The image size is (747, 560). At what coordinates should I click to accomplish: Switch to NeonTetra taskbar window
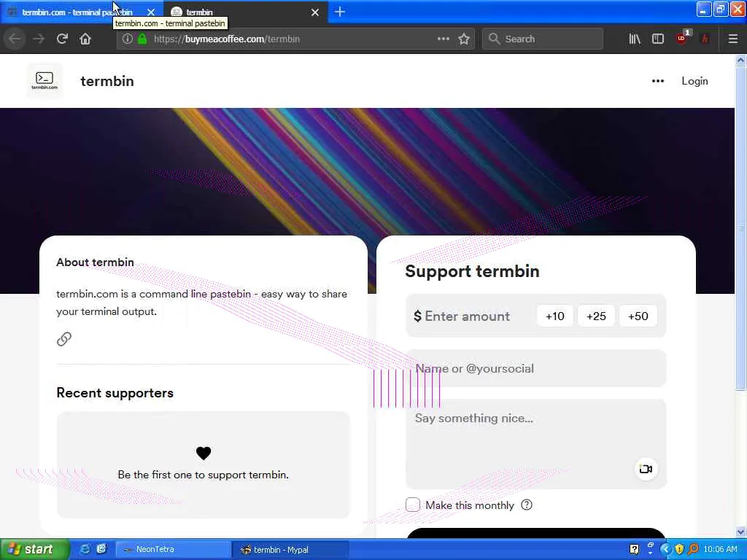[x=174, y=550]
